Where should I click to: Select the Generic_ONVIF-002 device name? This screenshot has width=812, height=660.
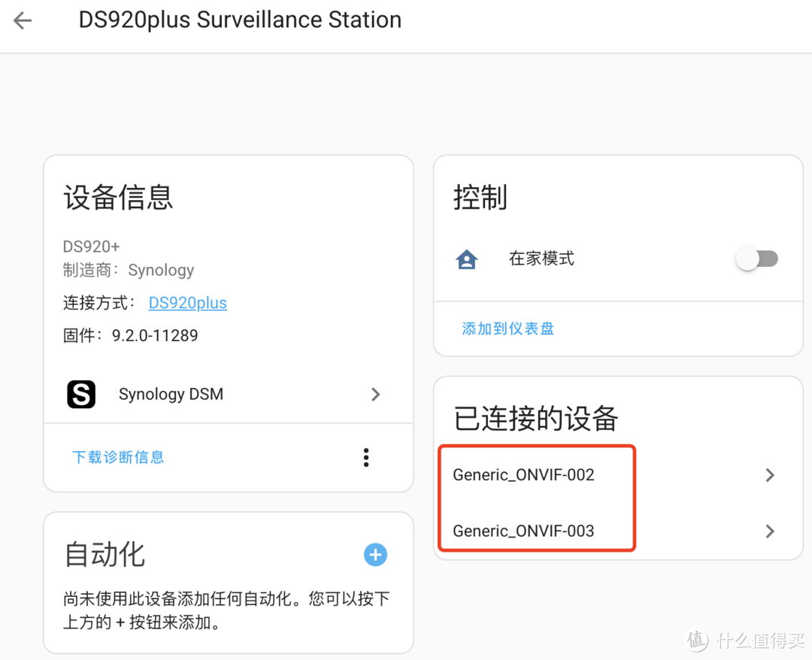[x=523, y=474]
